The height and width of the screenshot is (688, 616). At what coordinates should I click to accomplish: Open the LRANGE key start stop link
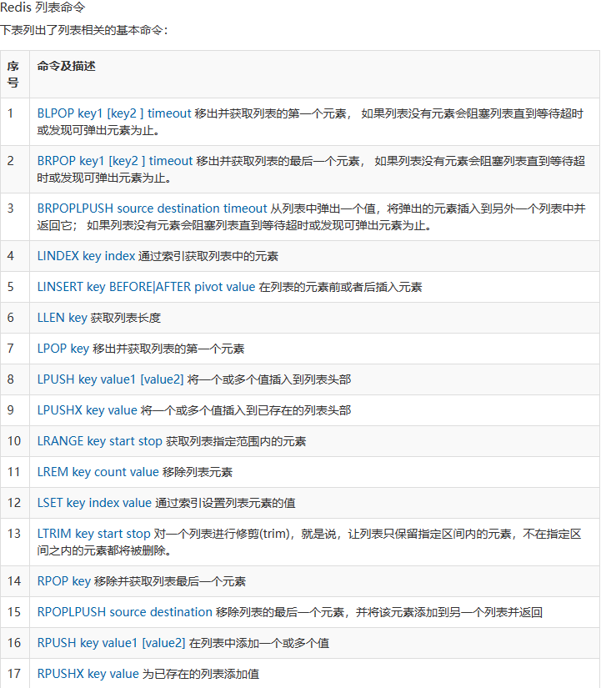(100, 441)
